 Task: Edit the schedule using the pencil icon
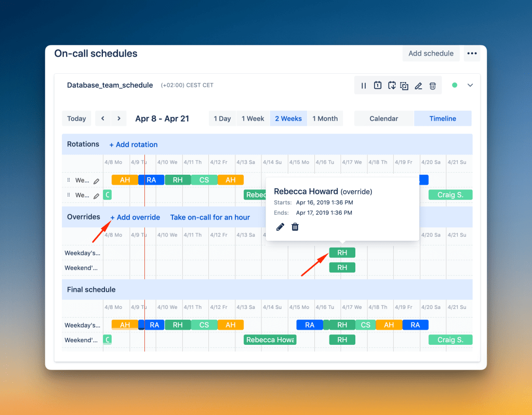click(418, 85)
